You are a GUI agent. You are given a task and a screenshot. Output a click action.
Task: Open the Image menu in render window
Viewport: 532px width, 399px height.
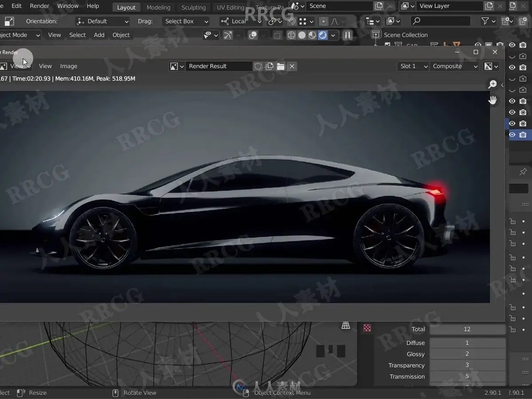[x=69, y=66]
